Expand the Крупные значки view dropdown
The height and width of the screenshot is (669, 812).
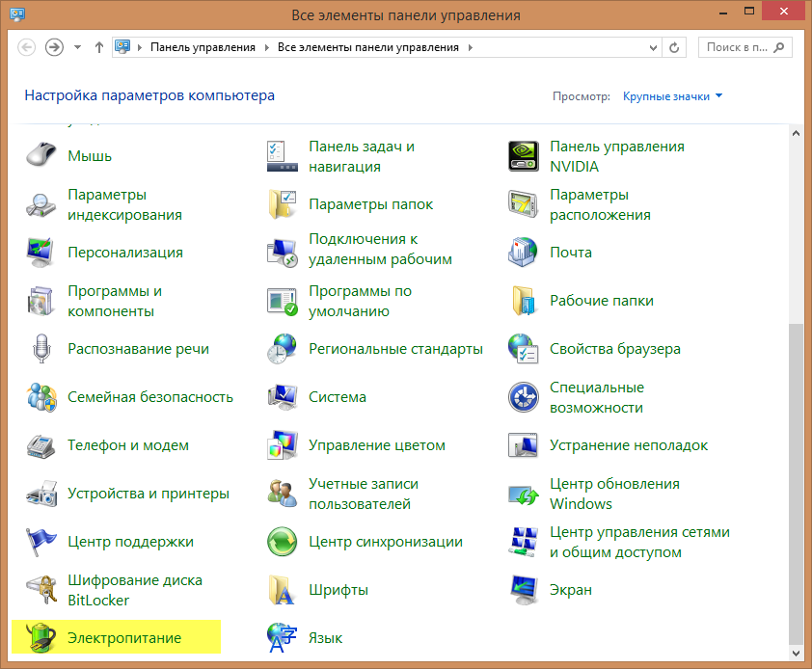pyautogui.click(x=672, y=96)
